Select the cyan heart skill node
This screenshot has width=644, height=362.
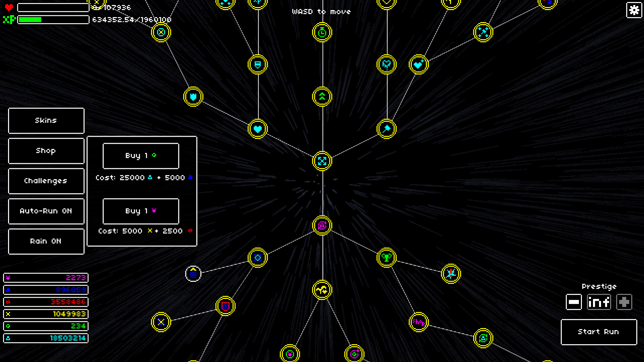tap(257, 128)
